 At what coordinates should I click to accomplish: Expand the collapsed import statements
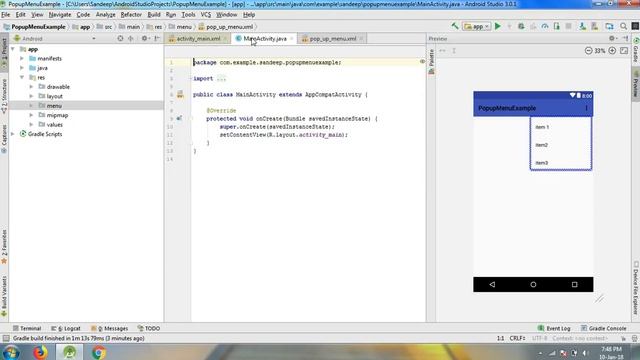221,78
